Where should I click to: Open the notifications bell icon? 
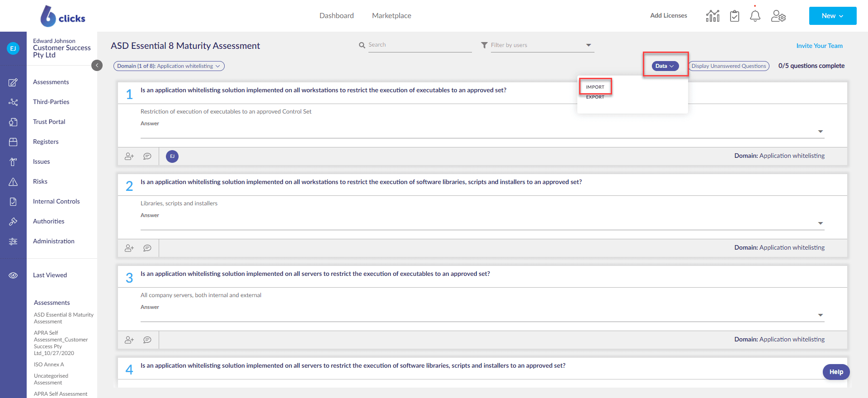point(755,16)
